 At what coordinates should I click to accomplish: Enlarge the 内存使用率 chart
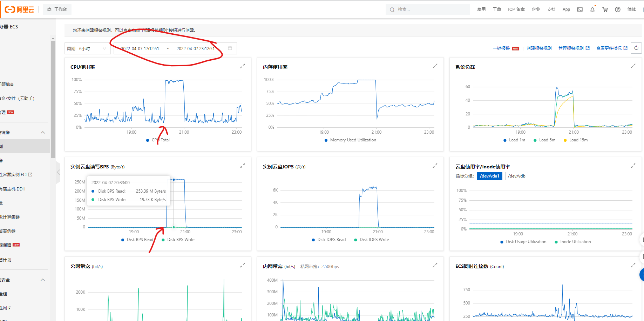click(435, 66)
